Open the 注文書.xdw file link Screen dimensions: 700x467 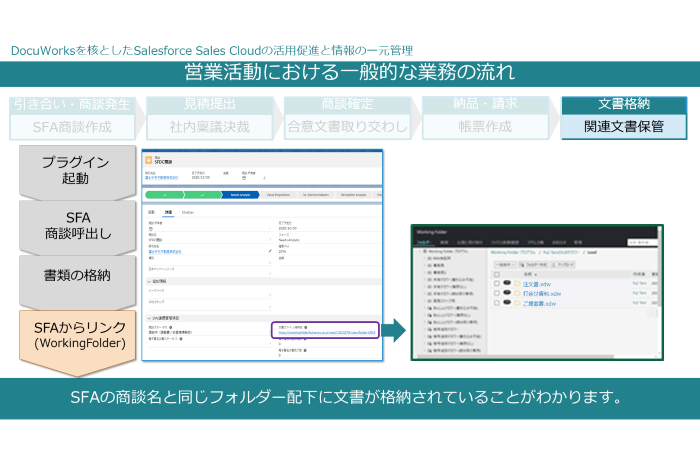tap(537, 284)
